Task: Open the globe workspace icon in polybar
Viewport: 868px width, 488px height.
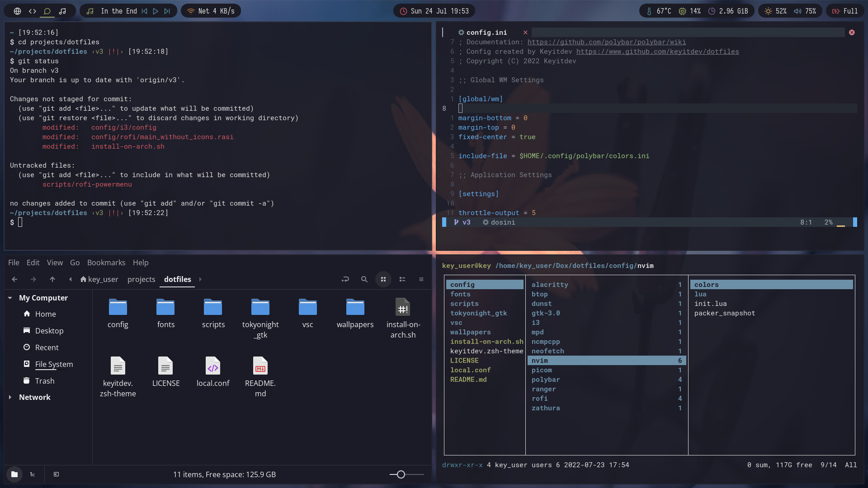Action: coord(17,11)
